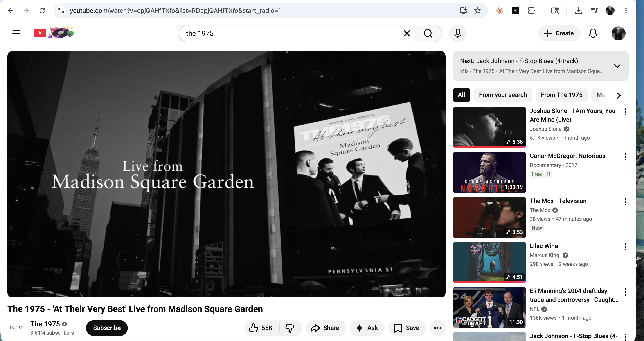The image size is (644, 341).
Task: Open Eli Manning Caught in the Draft thumbnail
Action: [489, 307]
